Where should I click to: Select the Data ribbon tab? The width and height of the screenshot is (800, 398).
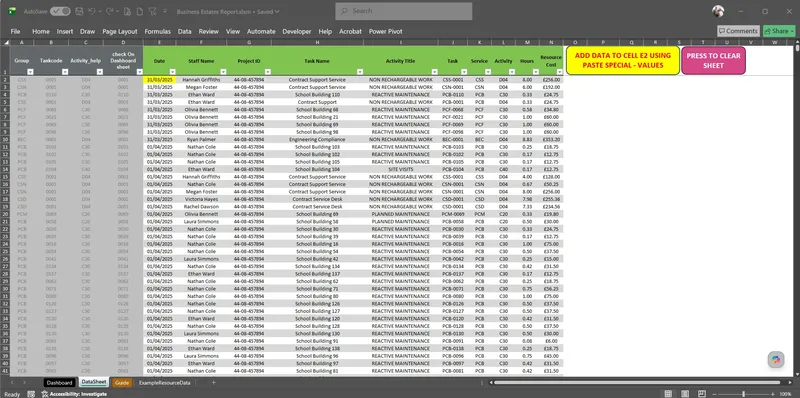(x=185, y=31)
